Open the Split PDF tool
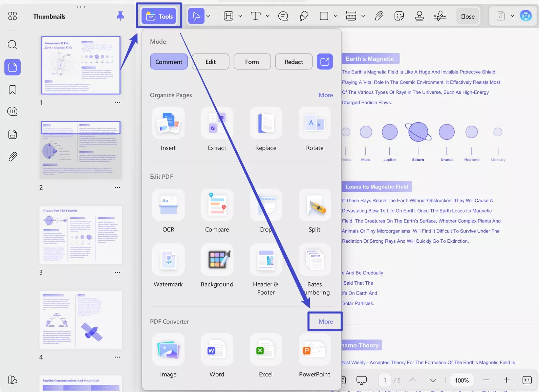The width and height of the screenshot is (539, 392). click(x=315, y=211)
